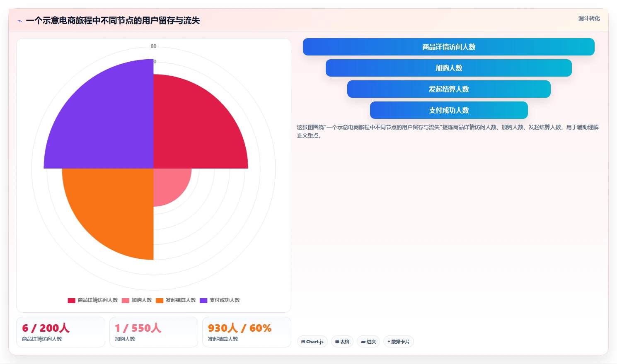
Task: Select the 发起结算人数 funnel bar
Action: click(449, 89)
